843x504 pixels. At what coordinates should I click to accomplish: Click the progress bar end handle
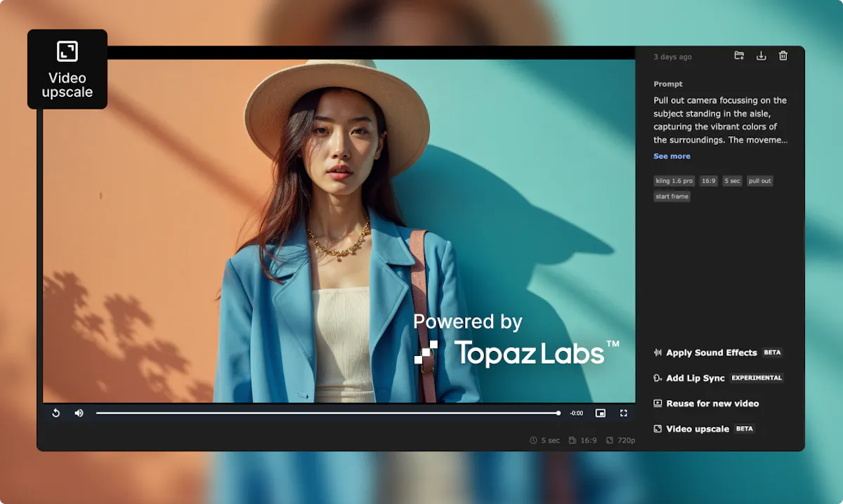pyautogui.click(x=558, y=413)
